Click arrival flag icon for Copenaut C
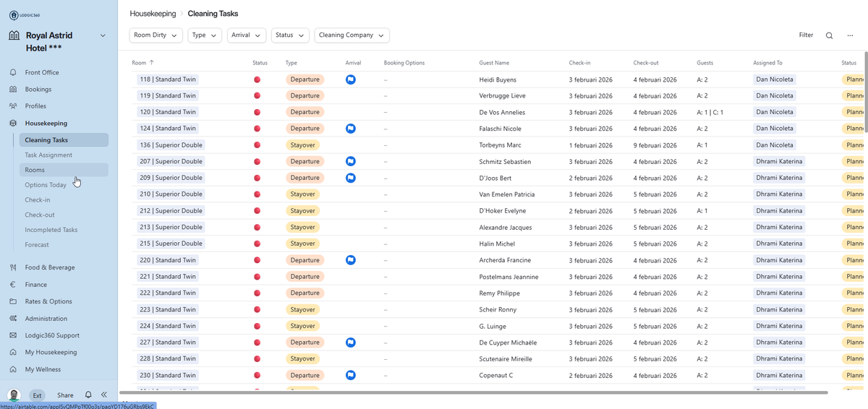The image size is (868, 409). (351, 375)
